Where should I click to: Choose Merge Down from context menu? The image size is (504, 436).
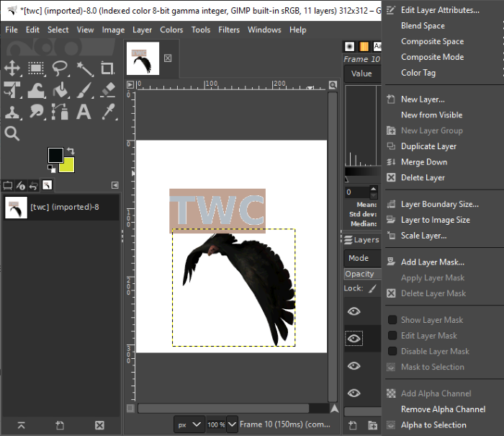[x=423, y=162]
